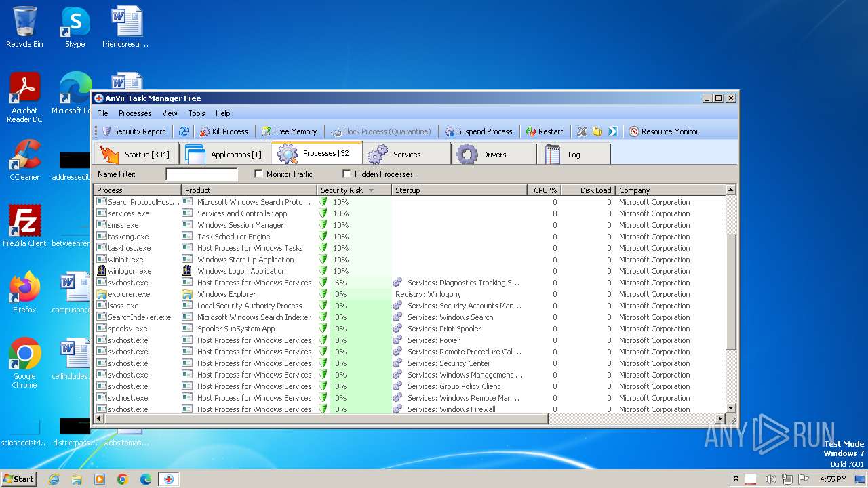The image size is (868, 488).
Task: Click the Services: Windows Firewall startup entry
Action: pos(452,409)
